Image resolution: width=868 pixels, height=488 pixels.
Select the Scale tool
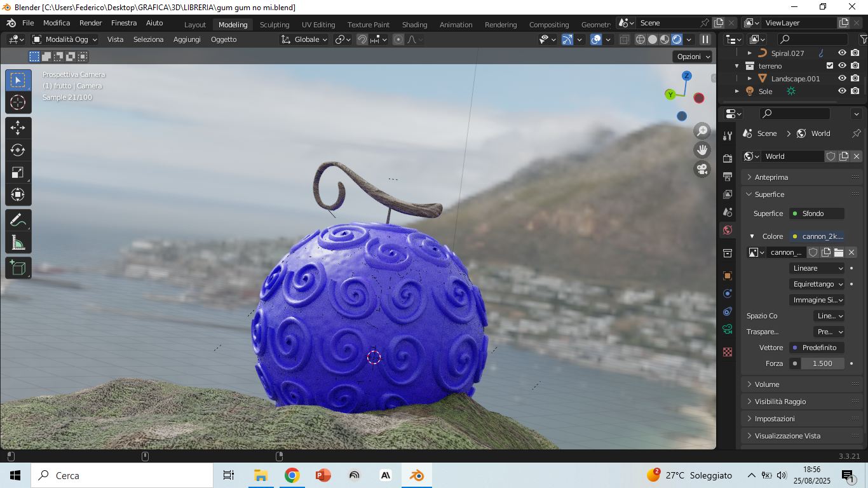[x=18, y=172]
